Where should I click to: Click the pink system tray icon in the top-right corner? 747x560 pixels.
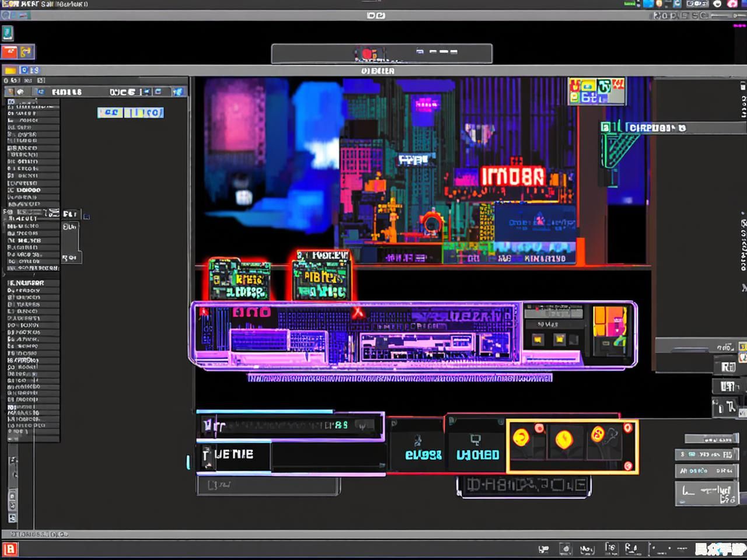coord(733,3)
